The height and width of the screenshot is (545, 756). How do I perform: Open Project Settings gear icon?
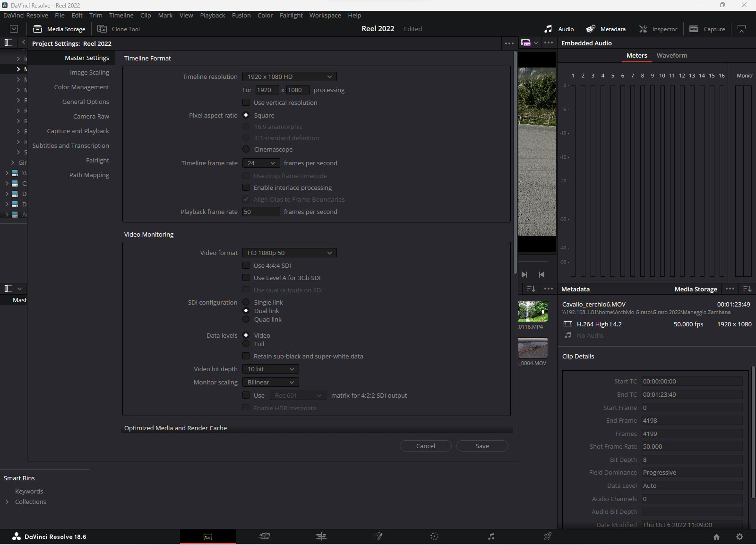[739, 537]
